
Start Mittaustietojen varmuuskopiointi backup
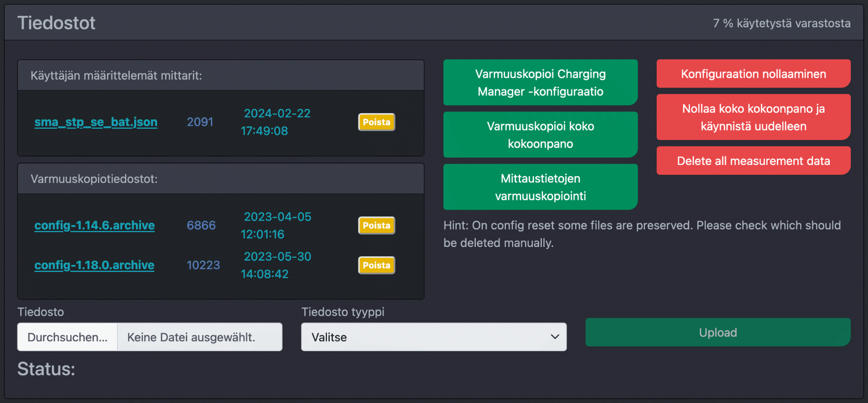[x=540, y=187]
